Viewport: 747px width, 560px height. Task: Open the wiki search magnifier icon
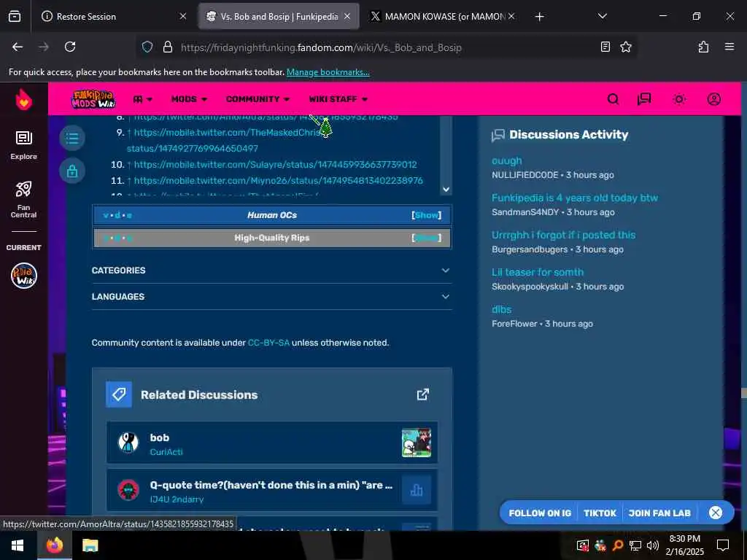pos(613,99)
